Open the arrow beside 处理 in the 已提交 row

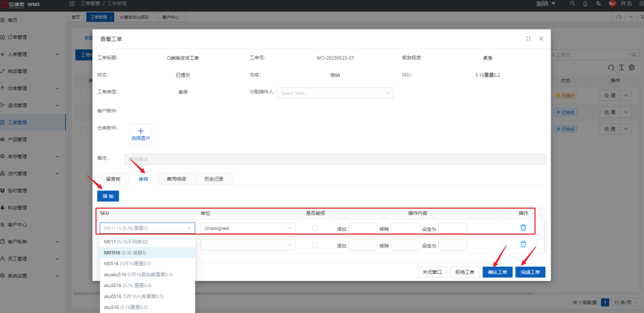click(626, 96)
